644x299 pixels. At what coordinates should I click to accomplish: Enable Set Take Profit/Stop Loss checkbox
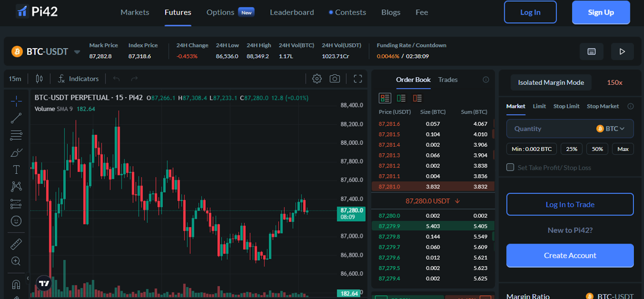click(x=510, y=167)
